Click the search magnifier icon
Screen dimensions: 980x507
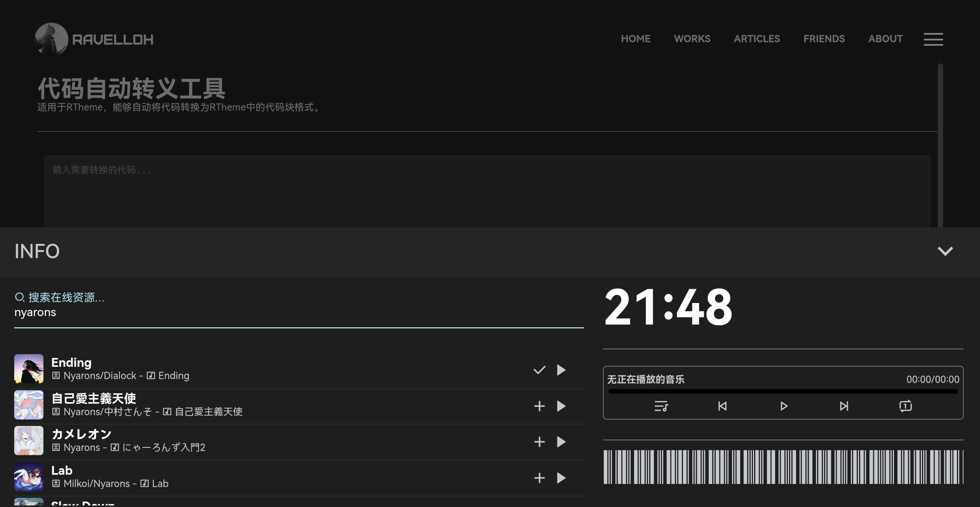[x=20, y=297]
